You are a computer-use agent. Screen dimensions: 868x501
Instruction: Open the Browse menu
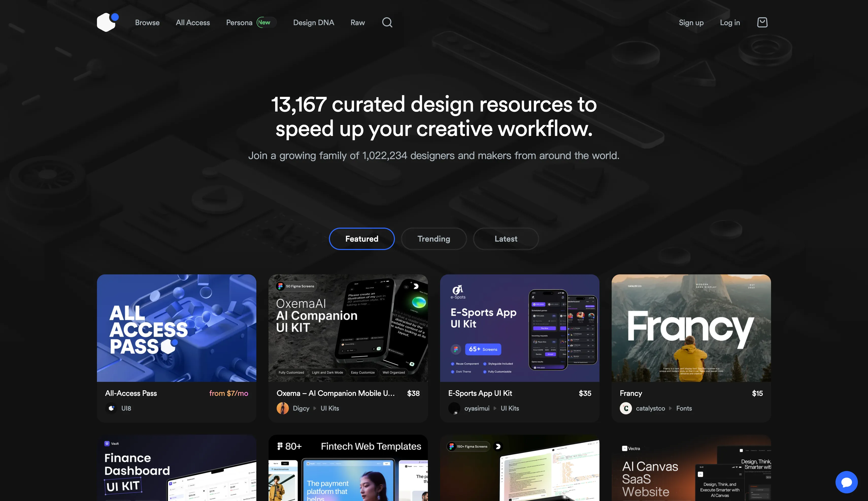tap(147, 23)
